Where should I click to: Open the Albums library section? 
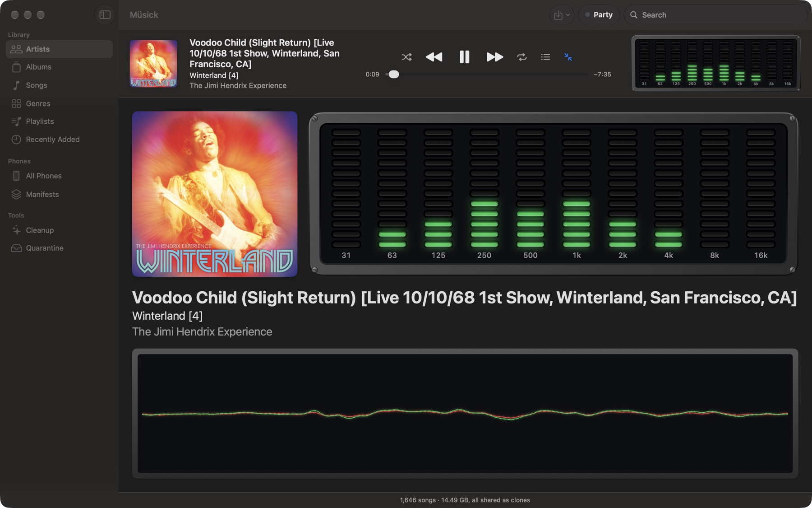(x=59, y=67)
